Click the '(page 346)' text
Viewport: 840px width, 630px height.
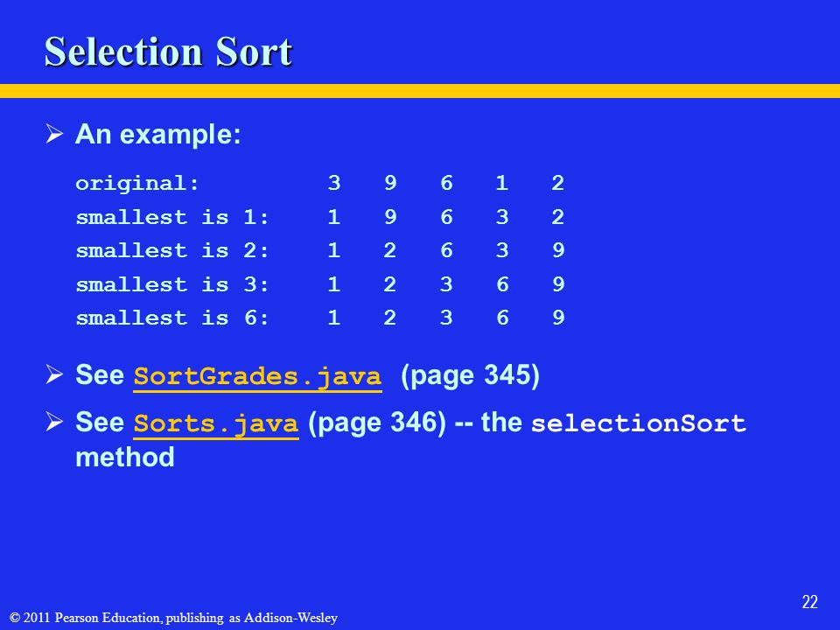[377, 423]
